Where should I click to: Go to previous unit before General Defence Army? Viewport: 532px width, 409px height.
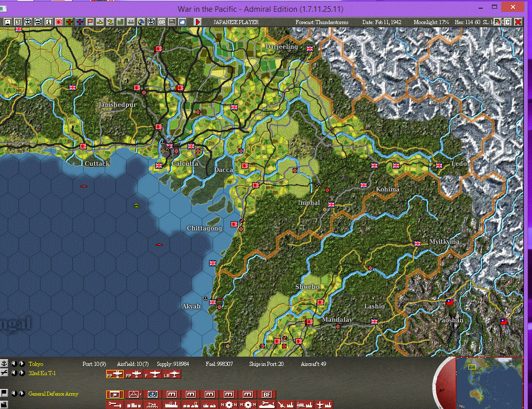tap(14, 394)
